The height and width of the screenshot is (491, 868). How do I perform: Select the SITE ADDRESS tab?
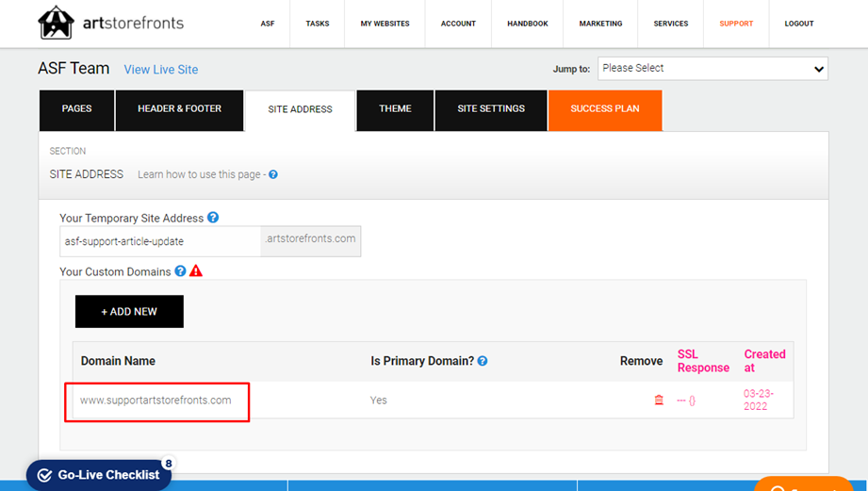click(300, 110)
